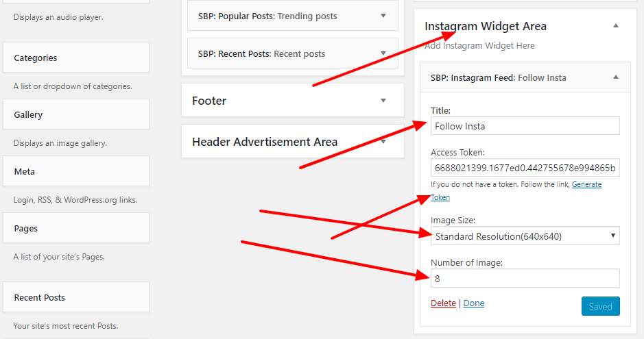Select the Recent Posts available widget
Screen dimensions: 644x339
[x=76, y=297]
